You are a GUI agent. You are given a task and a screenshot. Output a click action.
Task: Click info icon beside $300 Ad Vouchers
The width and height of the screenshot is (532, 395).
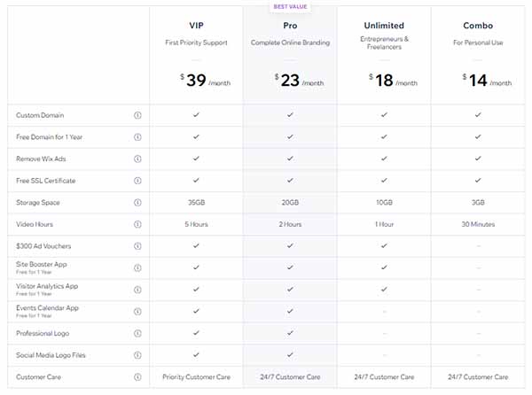pos(137,246)
